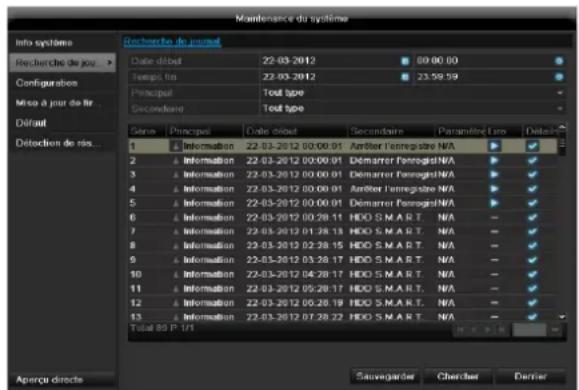Open details check icon for row 5
Image resolution: width=579 pixels, height=390 pixels.
532,203
